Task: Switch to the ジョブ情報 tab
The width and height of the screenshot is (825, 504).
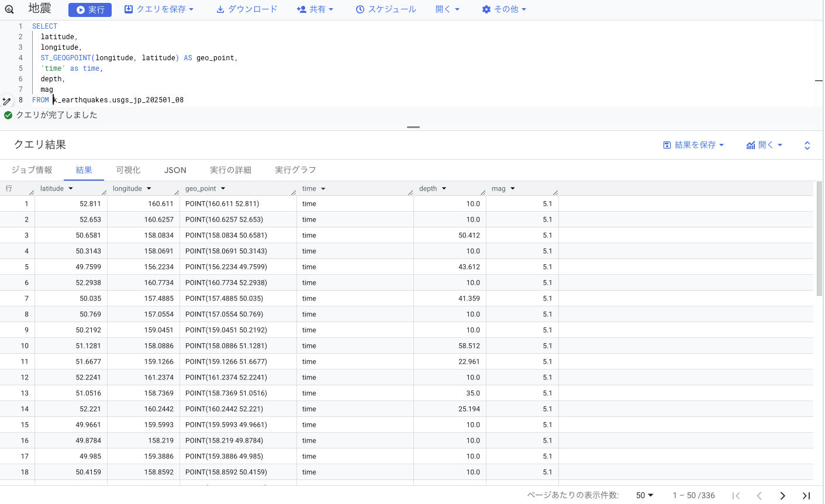Action: coord(32,170)
